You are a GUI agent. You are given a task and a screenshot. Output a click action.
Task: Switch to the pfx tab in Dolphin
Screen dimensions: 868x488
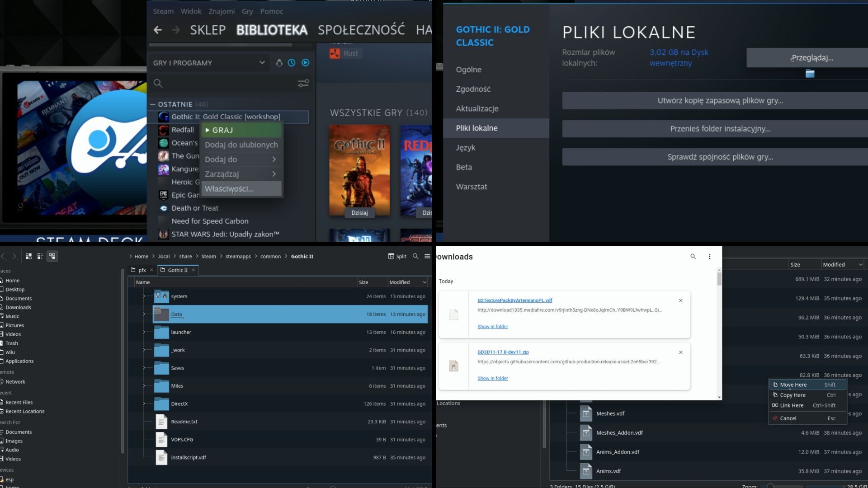142,270
